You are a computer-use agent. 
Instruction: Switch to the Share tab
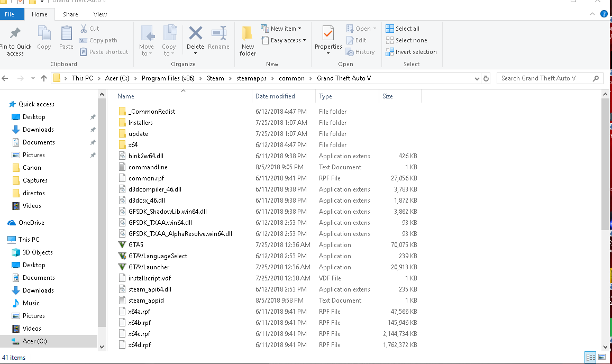coord(70,14)
